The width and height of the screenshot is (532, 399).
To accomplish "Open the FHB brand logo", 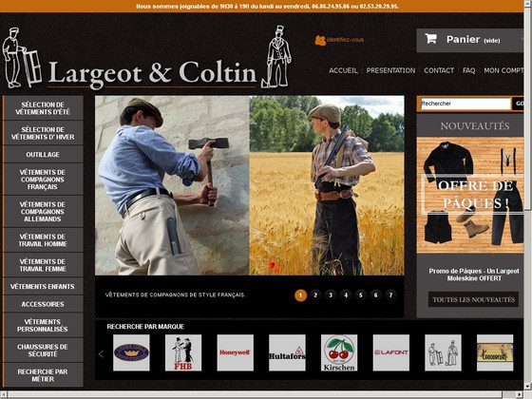I will 183,352.
